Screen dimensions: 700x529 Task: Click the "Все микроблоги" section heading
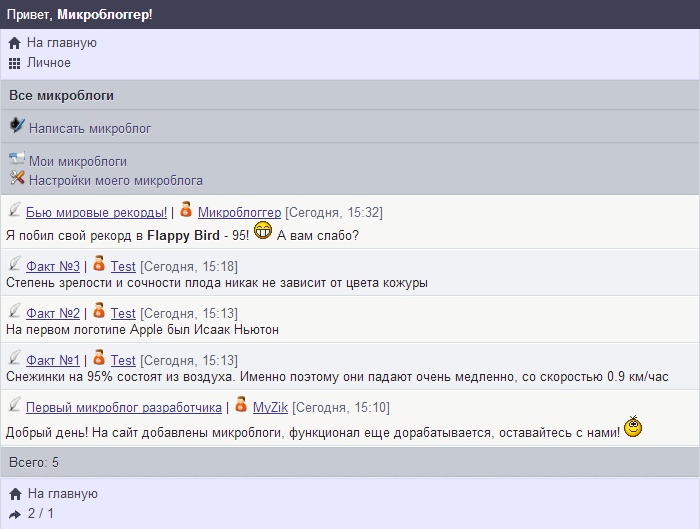pos(62,96)
